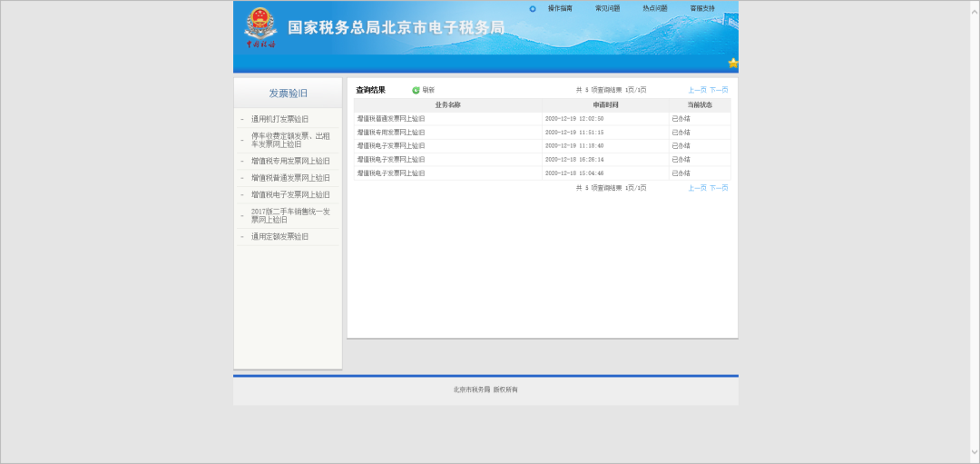Viewport: 980px width, 464px height.
Task: Click the green 刷新 refresh icon
Action: tap(416, 90)
